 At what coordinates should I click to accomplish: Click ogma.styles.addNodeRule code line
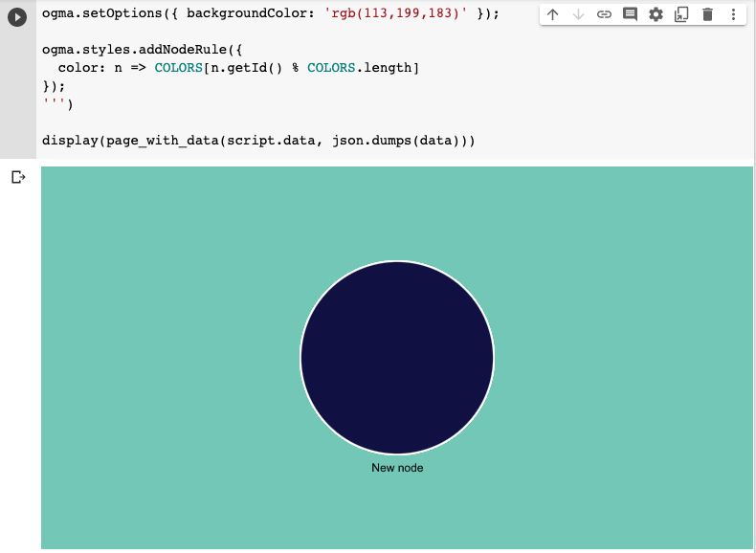click(x=143, y=50)
